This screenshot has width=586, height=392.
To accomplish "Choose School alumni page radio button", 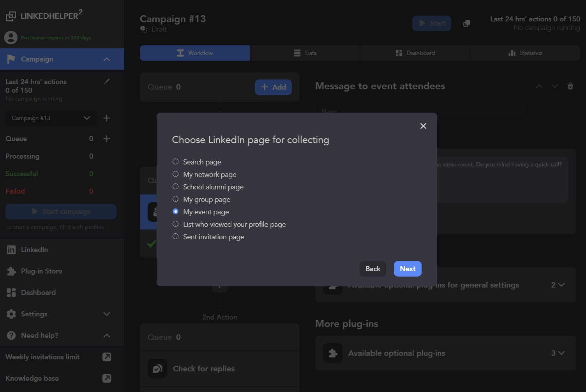I will click(175, 187).
